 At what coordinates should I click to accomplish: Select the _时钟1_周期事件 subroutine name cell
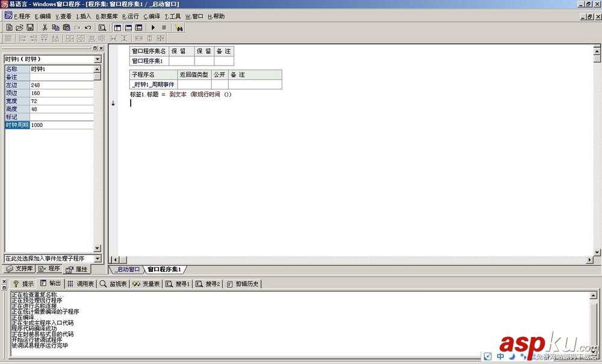click(x=153, y=85)
